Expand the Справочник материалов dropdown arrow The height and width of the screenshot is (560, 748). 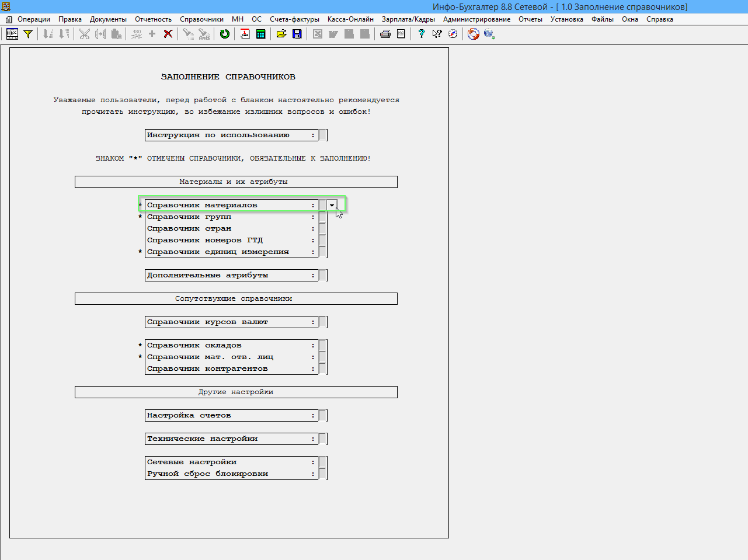(332, 206)
